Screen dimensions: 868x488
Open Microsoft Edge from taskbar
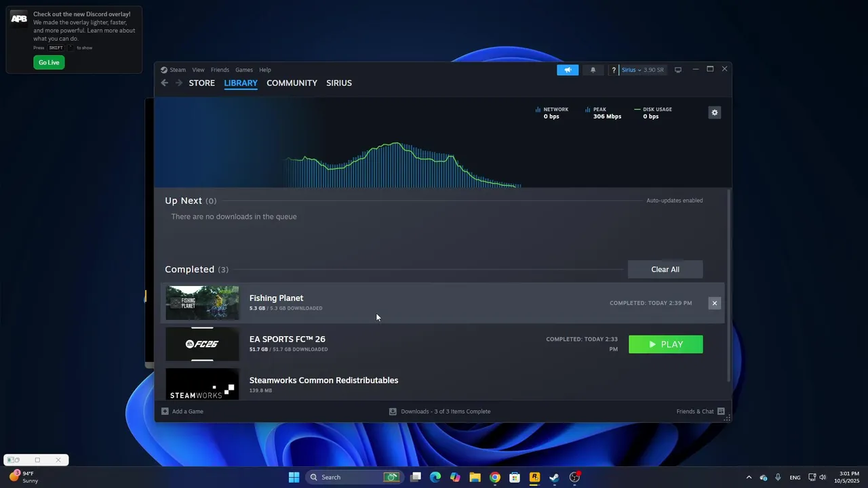tap(435, 477)
